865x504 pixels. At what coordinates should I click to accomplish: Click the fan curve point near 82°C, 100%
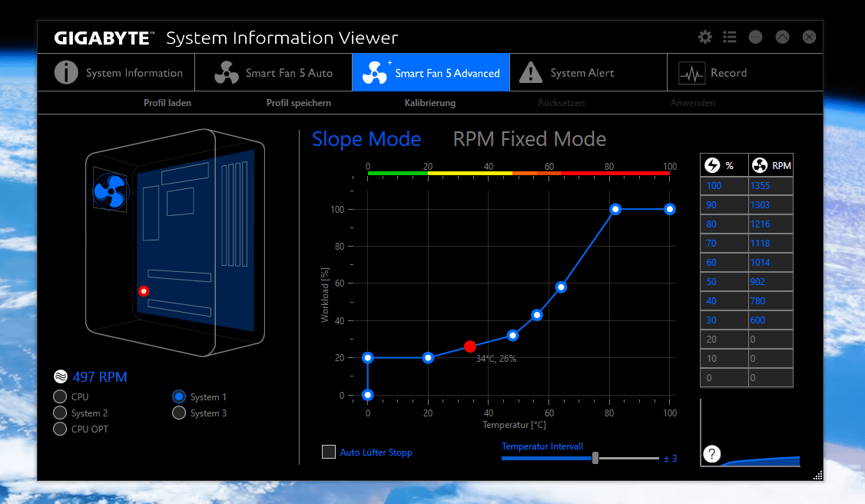tap(615, 209)
